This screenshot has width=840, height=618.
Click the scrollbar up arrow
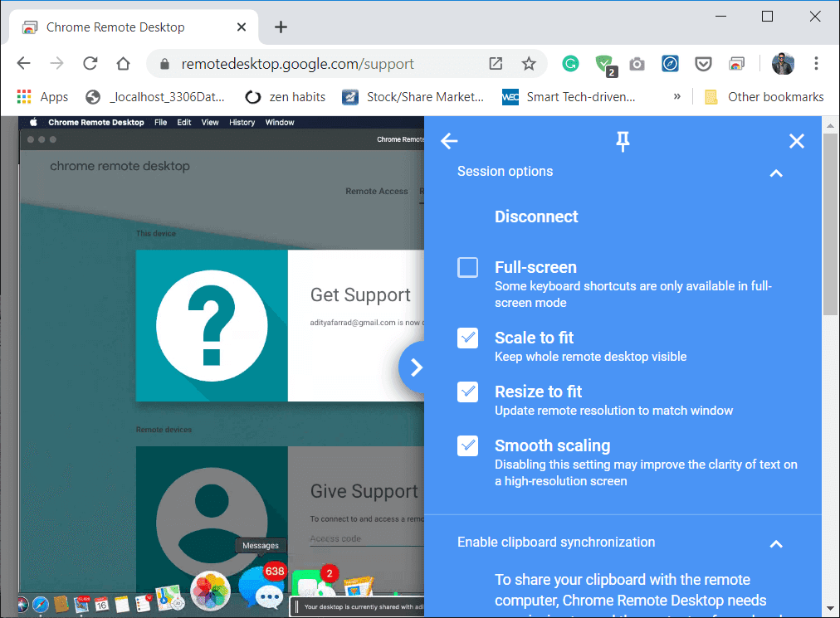(x=830, y=126)
